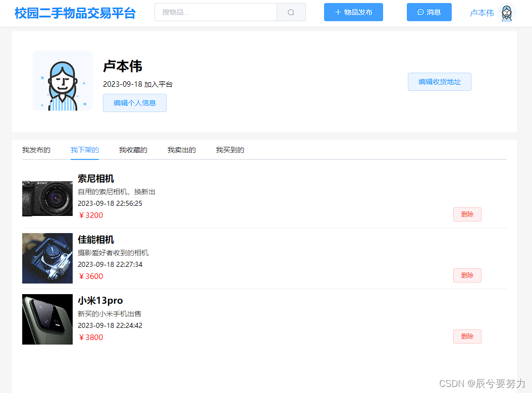Click the 物品发布 publish button
Screen dimensions: 532x393
pyautogui.click(x=353, y=12)
